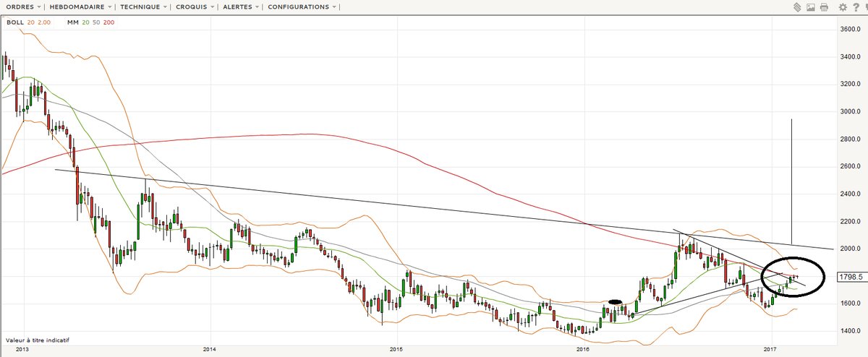Click the save chart image icon
Screen dimensions: 868x357
[811, 7]
